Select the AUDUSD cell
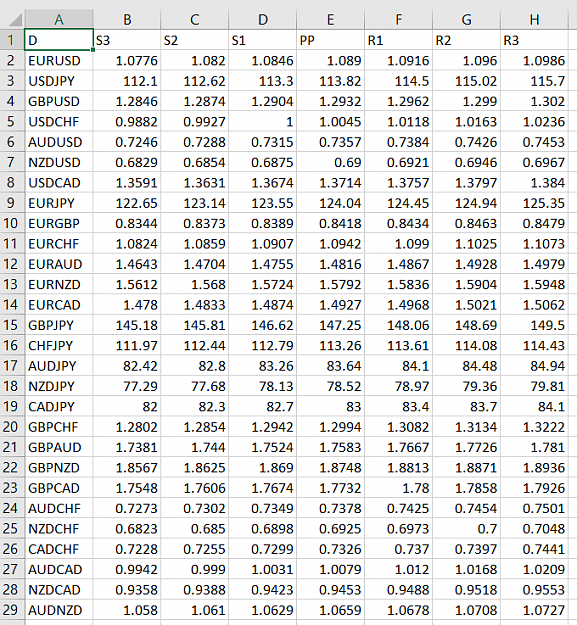 tap(59, 142)
